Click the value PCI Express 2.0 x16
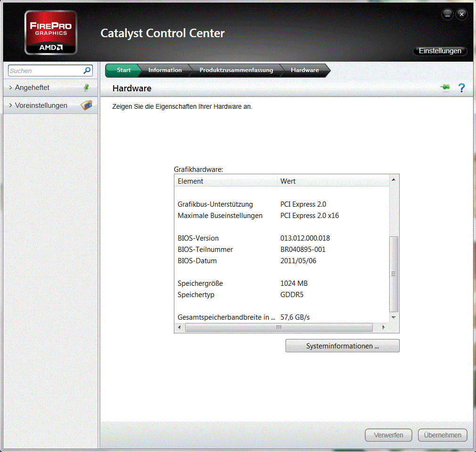Image resolution: width=476 pixels, height=452 pixels. click(310, 216)
